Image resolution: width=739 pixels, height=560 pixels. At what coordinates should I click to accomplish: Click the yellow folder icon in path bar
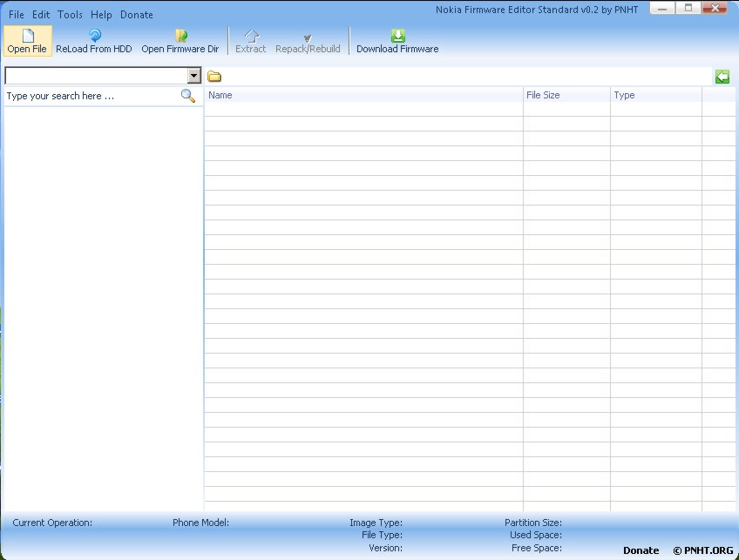(x=214, y=77)
